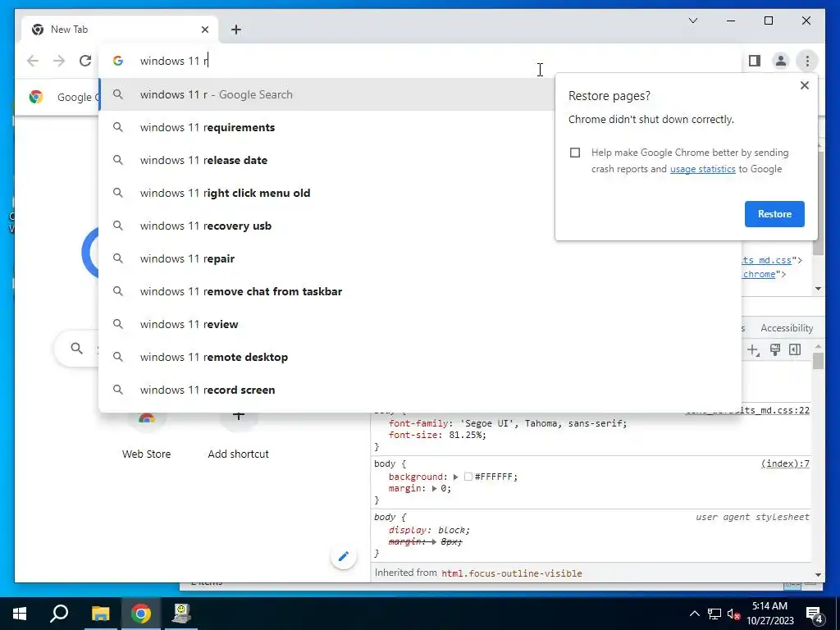The width and height of the screenshot is (840, 630).
Task: Click the Add shortcut tile
Action: [x=239, y=435]
